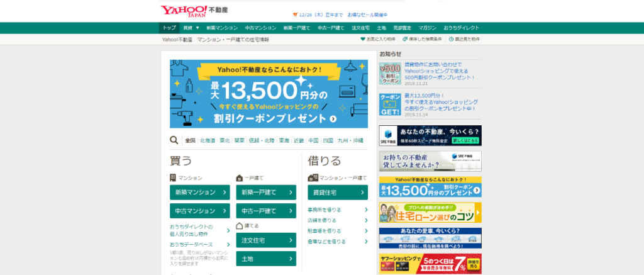Click the house outline icon beside 建てる
The image size is (644, 275).
tap(240, 226)
